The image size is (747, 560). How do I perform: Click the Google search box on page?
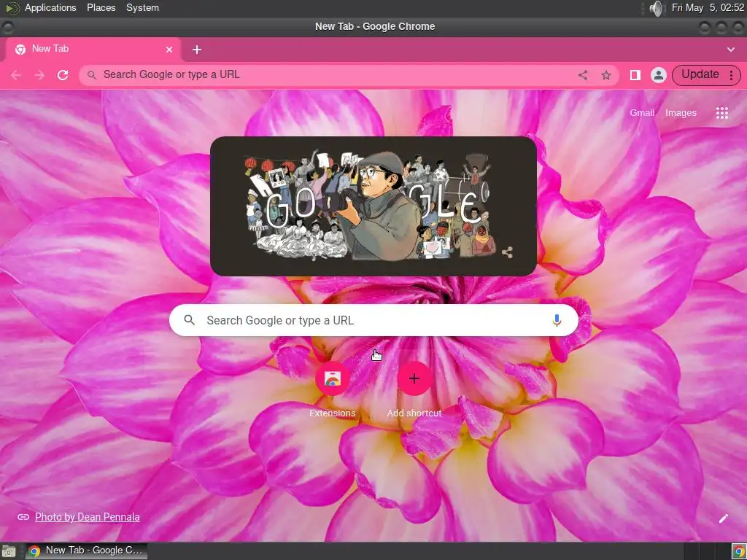click(373, 321)
